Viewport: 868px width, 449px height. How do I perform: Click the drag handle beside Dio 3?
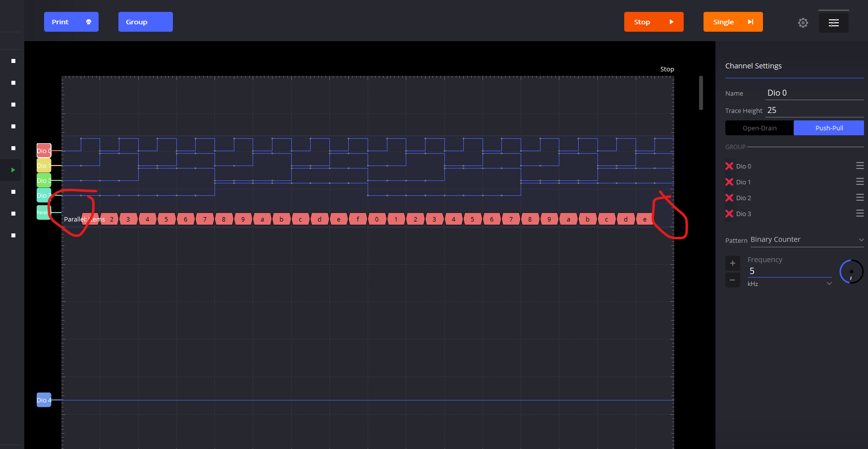(860, 213)
